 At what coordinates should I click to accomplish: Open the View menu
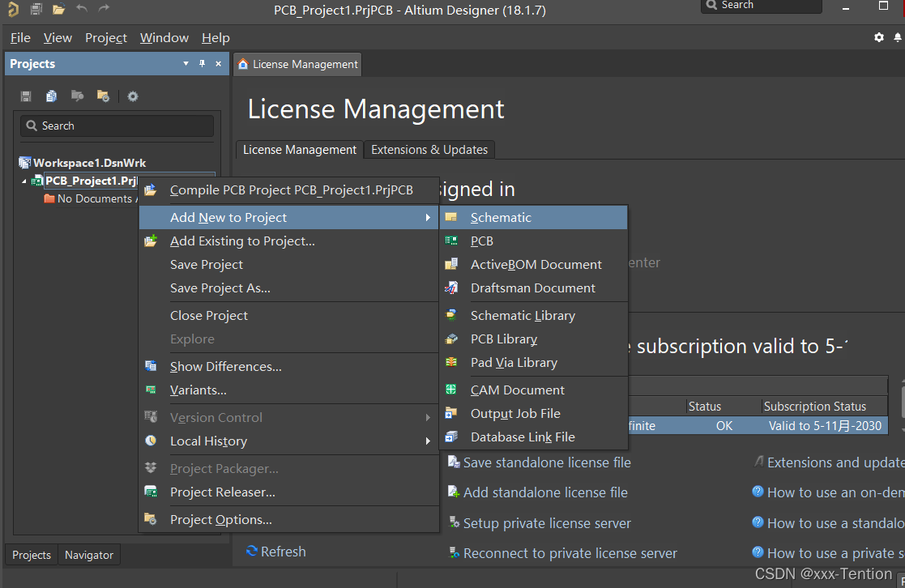(x=58, y=38)
